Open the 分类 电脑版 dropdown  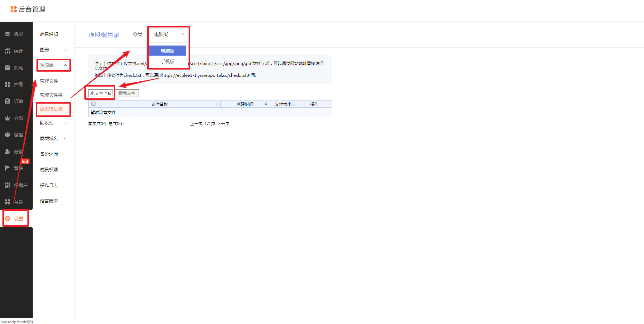click(x=169, y=34)
